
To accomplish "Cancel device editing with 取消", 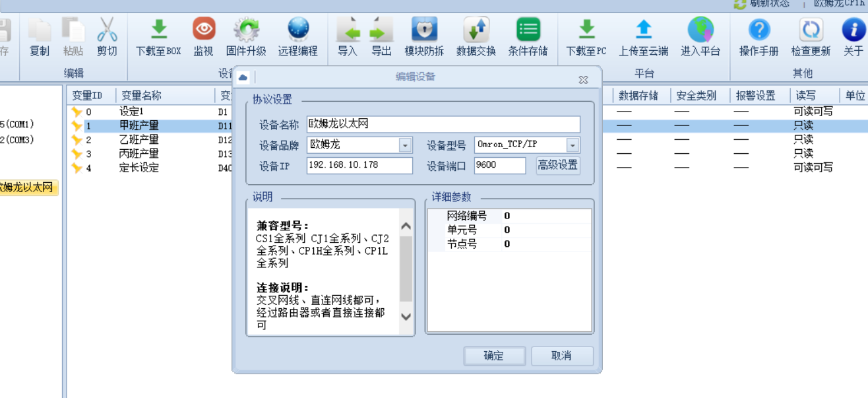I will (x=562, y=356).
